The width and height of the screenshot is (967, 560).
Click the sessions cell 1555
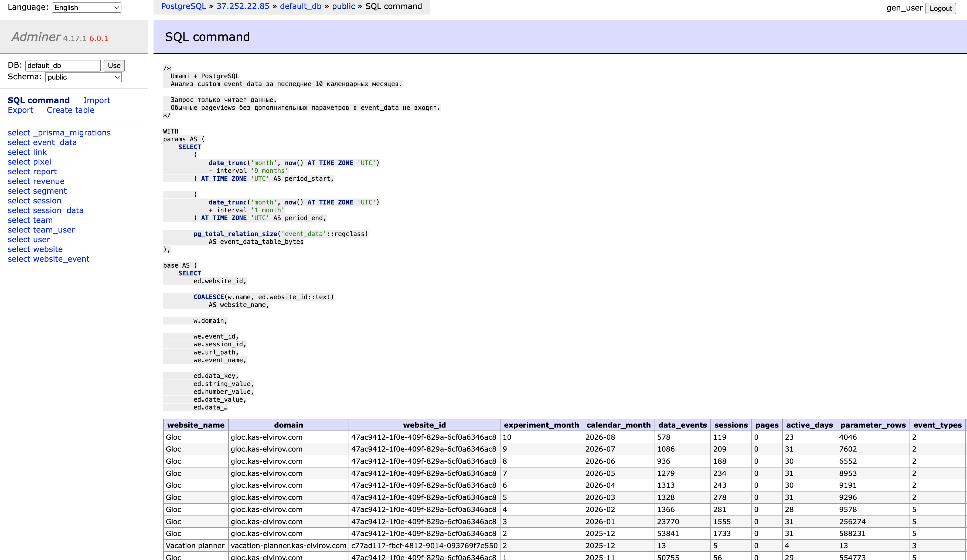click(731, 522)
